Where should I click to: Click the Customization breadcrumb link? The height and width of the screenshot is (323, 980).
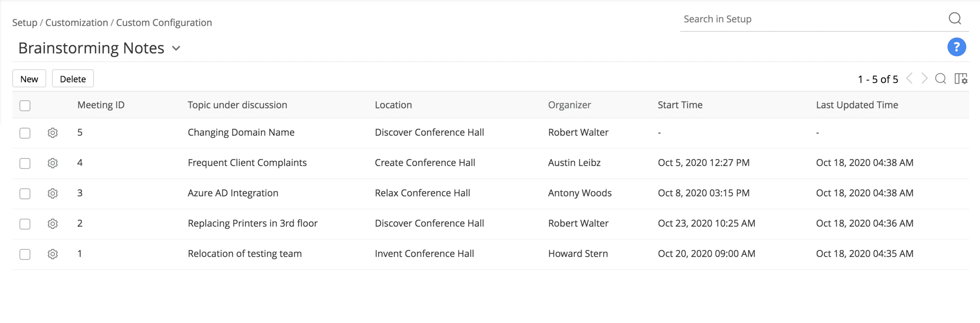coord(76,23)
